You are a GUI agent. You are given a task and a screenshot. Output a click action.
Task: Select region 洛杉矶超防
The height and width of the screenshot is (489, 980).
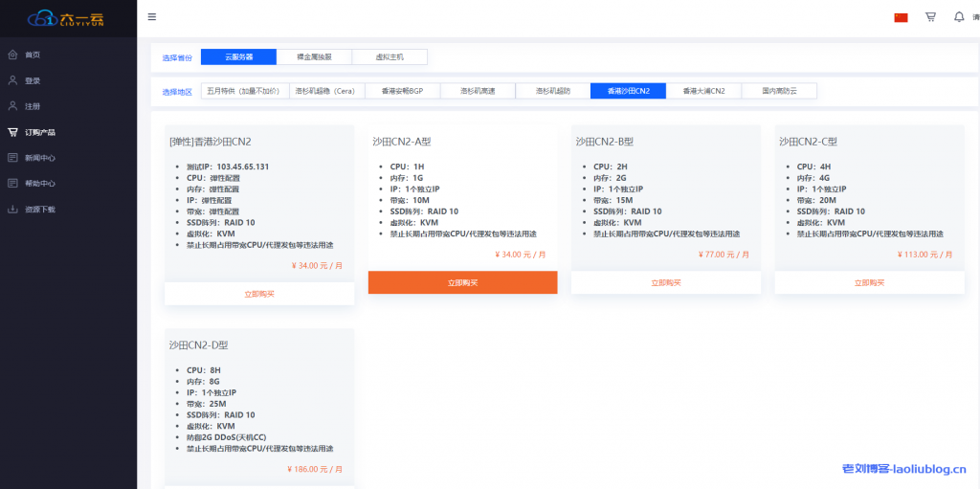(x=553, y=91)
